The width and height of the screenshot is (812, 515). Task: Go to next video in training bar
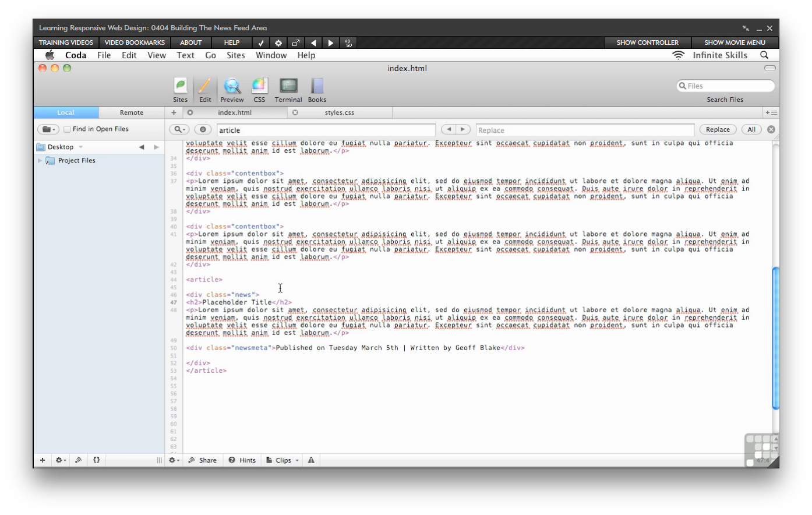[x=331, y=43]
